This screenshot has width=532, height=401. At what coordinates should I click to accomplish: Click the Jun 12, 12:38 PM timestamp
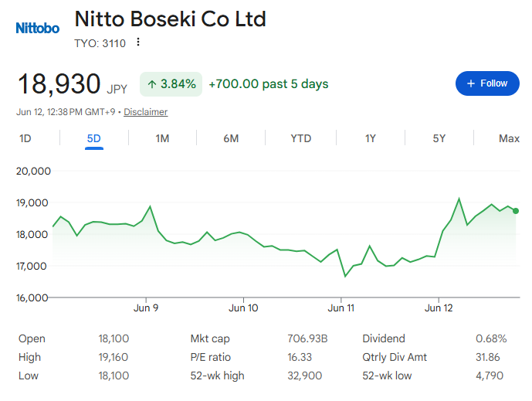point(66,112)
